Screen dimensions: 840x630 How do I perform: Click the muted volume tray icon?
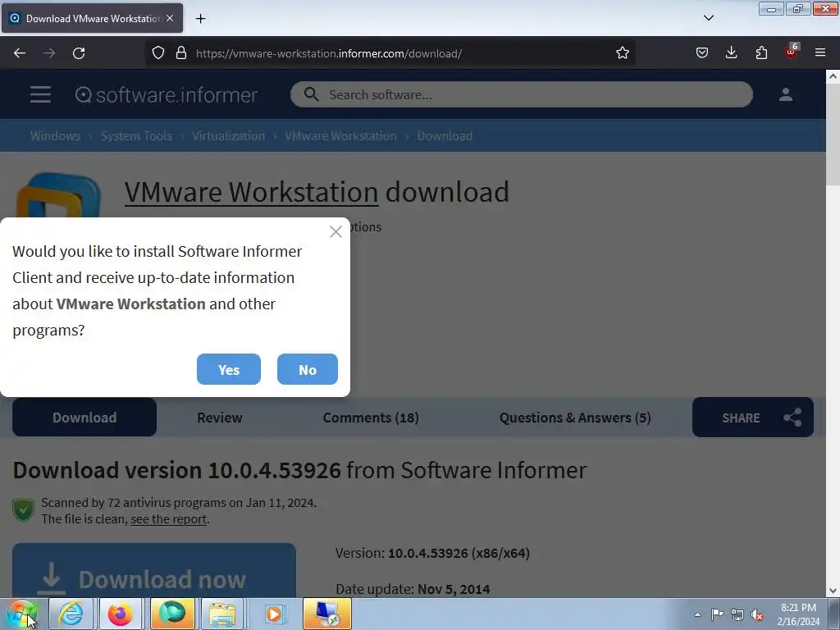pyautogui.click(x=757, y=615)
